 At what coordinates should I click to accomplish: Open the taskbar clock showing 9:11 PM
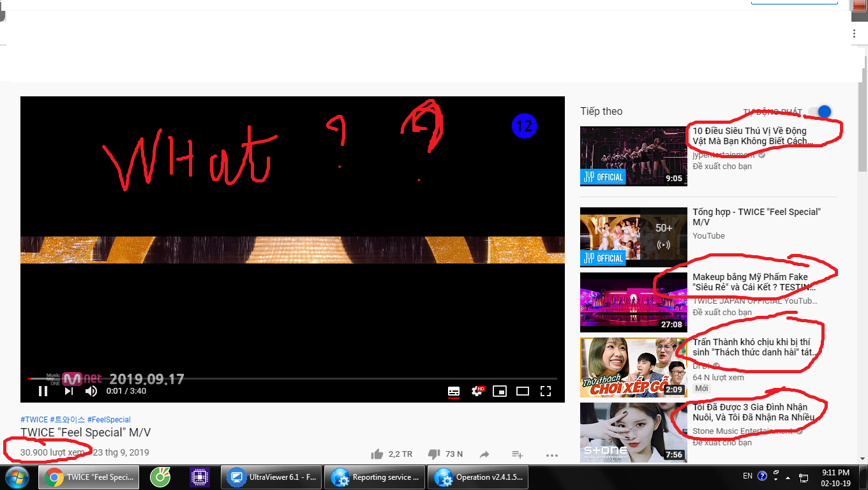(835, 477)
